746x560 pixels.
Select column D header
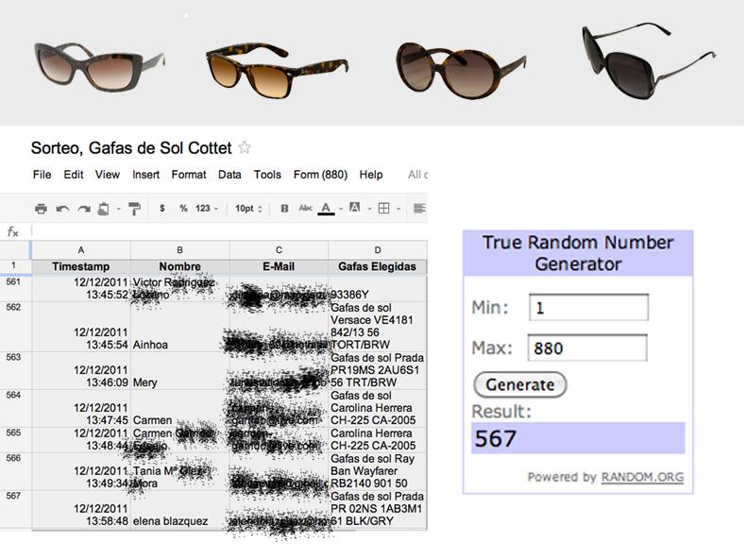[x=378, y=250]
